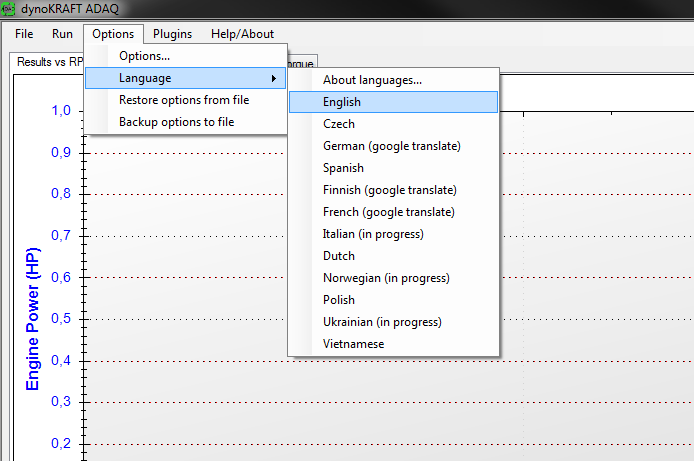The image size is (694, 461).
Task: Click the 0,4 axis value
Action: (61, 360)
